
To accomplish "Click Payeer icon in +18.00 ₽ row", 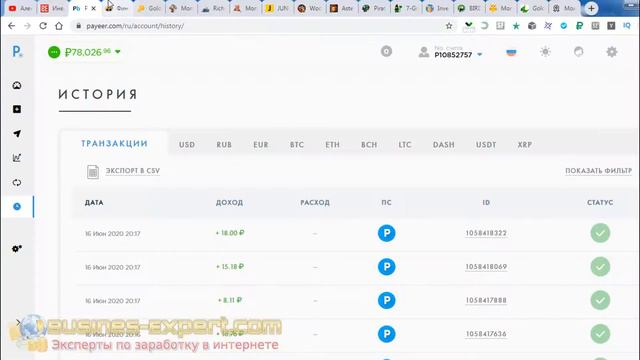I will coord(387,233).
